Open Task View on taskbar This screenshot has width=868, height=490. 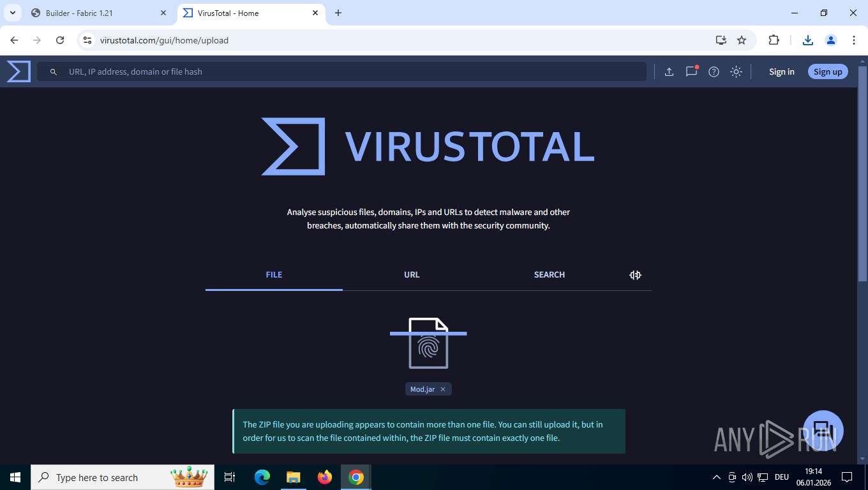[x=230, y=477]
